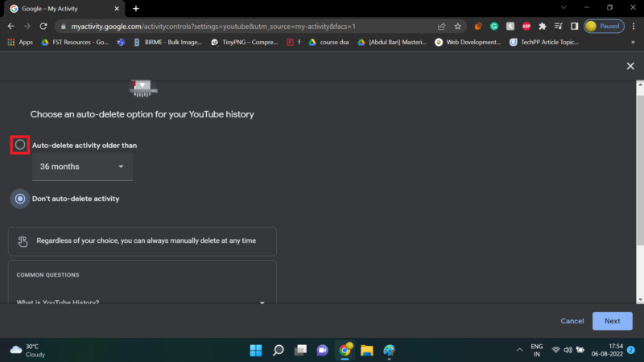Open the 36 months duration dropdown
This screenshot has width=644, height=362.
82,167
